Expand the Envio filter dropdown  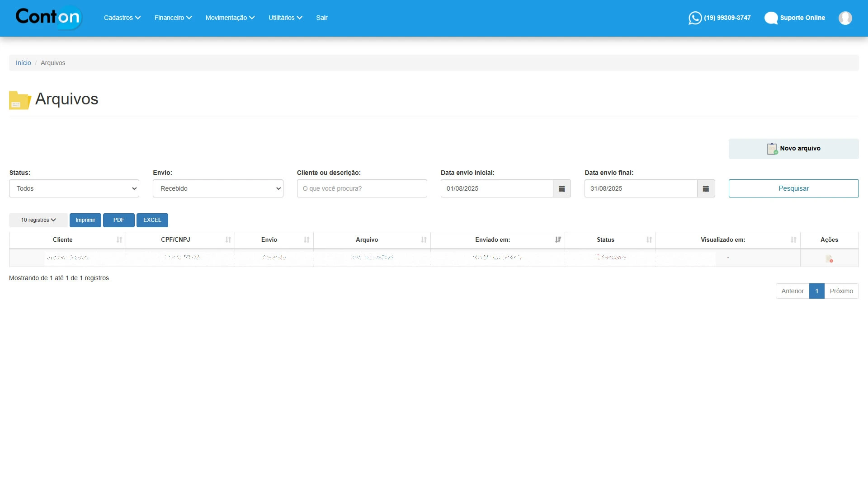218,189
